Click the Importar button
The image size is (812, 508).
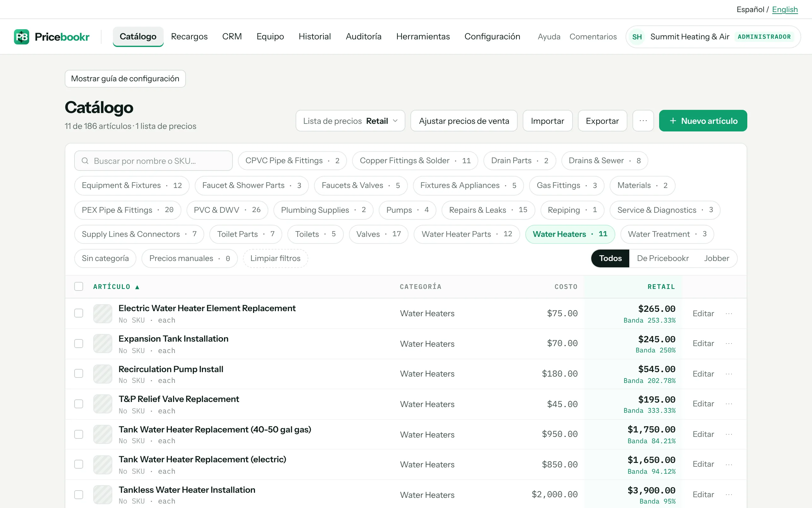tap(547, 121)
